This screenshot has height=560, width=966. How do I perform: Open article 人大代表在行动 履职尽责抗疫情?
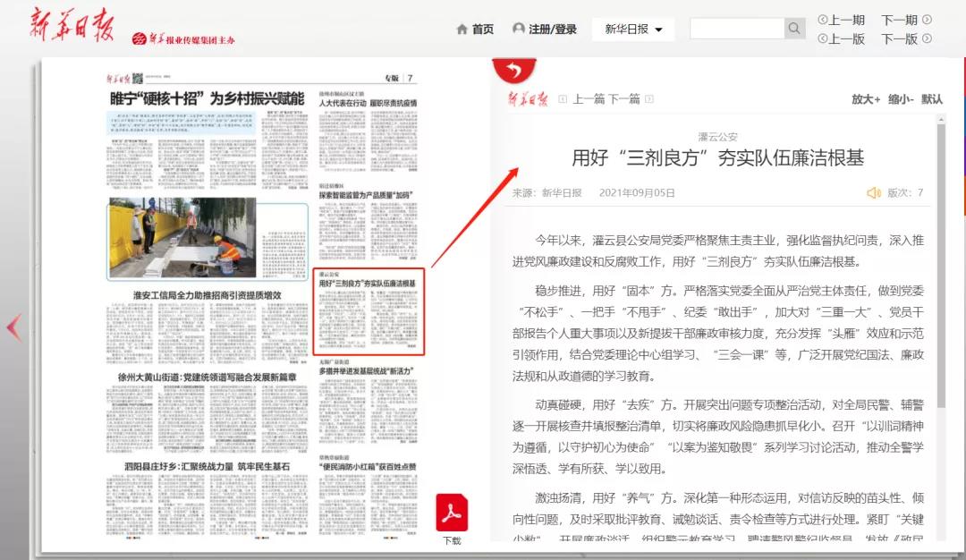pos(368,103)
